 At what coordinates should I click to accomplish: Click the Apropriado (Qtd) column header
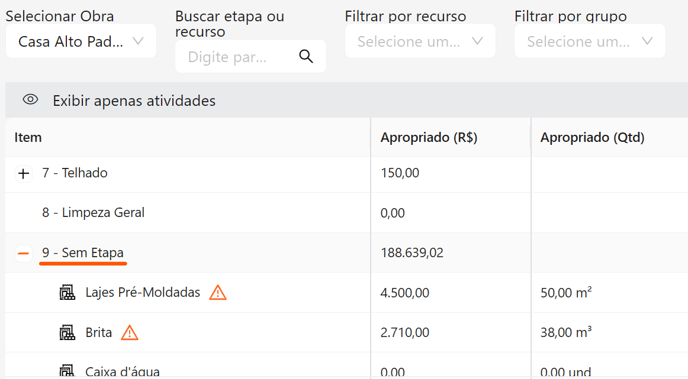(x=592, y=137)
